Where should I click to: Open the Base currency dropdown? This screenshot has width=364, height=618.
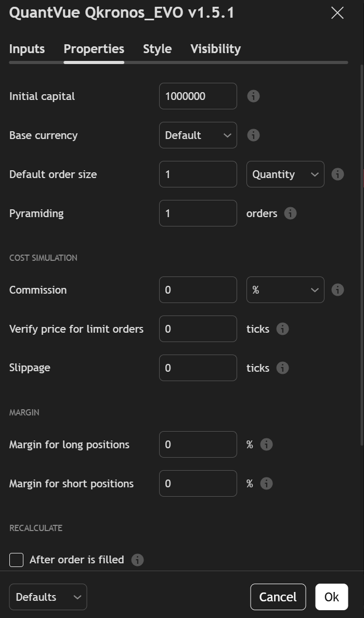click(198, 135)
